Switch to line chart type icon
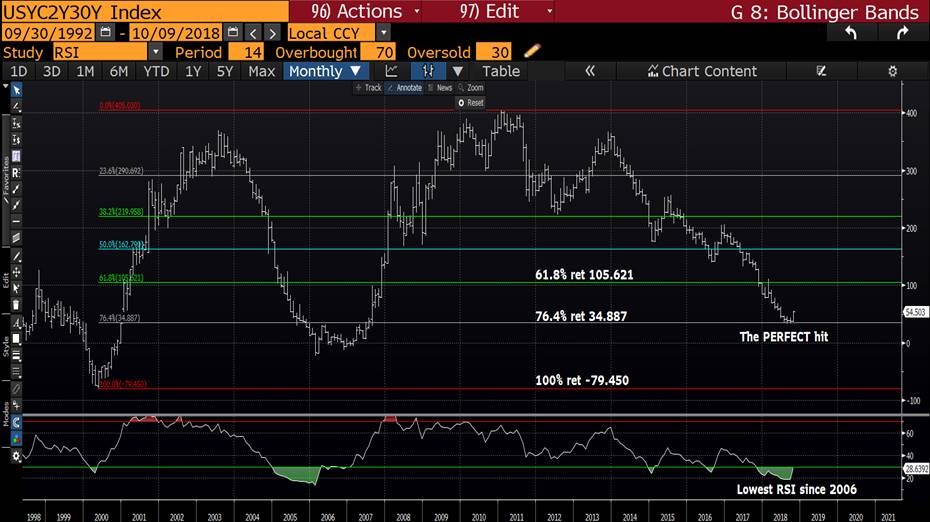Viewport: 930px width, 522px height. click(391, 71)
